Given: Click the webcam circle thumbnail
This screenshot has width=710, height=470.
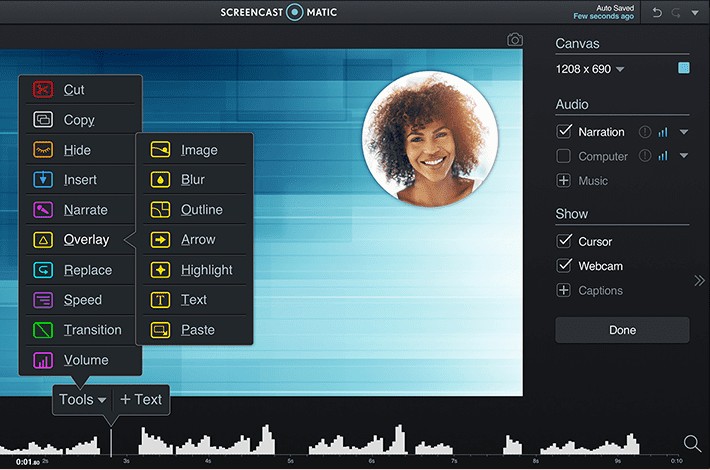Looking at the screenshot, I should 430,139.
